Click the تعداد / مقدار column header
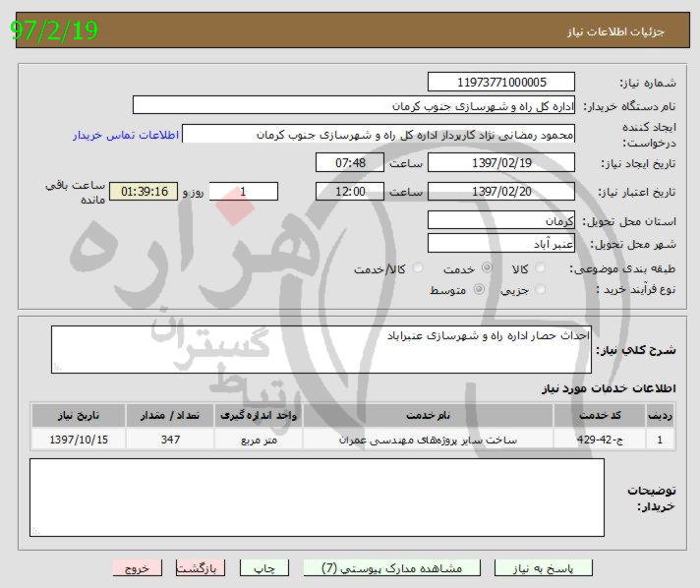Viewport: 700px width, 588px height. click(x=170, y=416)
